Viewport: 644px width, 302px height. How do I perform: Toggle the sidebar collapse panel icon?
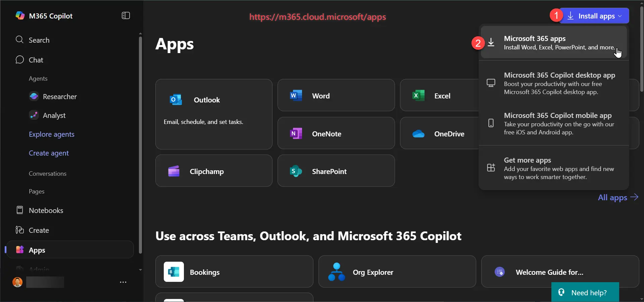[126, 16]
